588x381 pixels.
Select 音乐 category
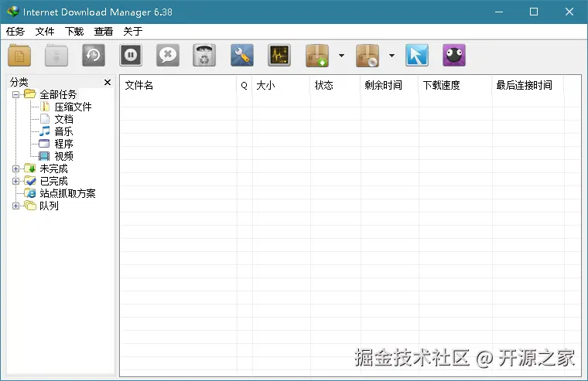point(63,131)
